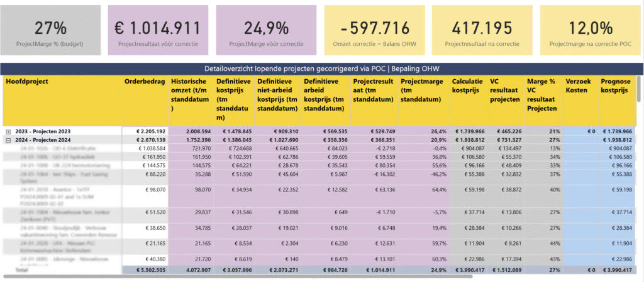Screen dimensions: 644x282
Task: Click the 24,9% ProjectMarge vóór correctie card
Action: 266,30
